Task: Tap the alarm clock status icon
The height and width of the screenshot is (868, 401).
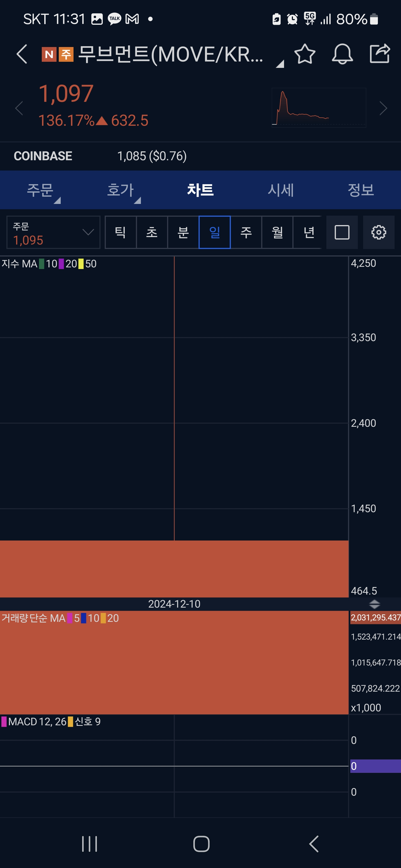Action: point(292,19)
